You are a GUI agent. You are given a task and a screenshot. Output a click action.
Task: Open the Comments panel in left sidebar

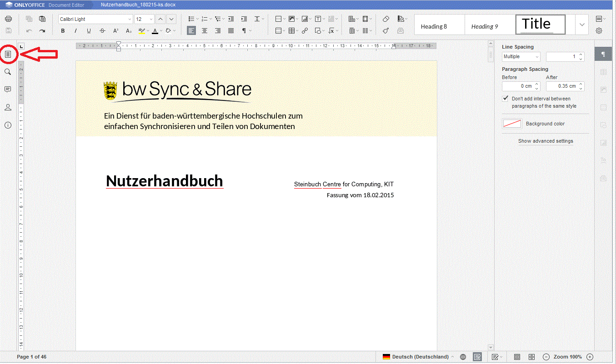[8, 90]
